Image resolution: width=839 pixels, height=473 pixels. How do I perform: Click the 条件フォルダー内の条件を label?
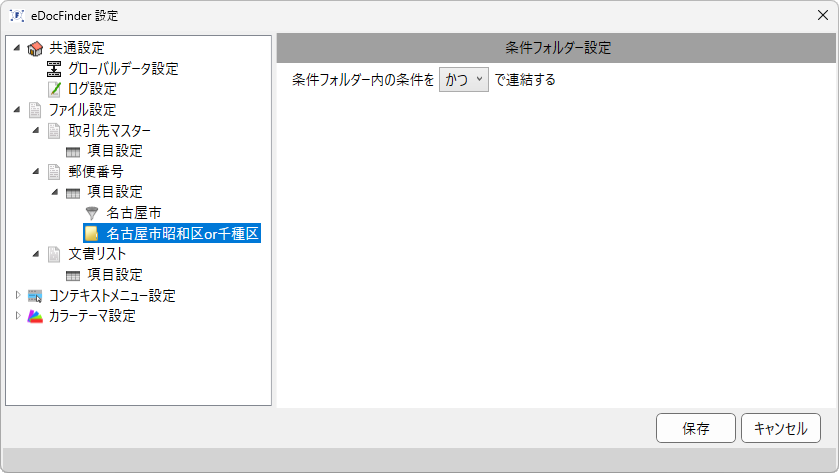coord(363,80)
